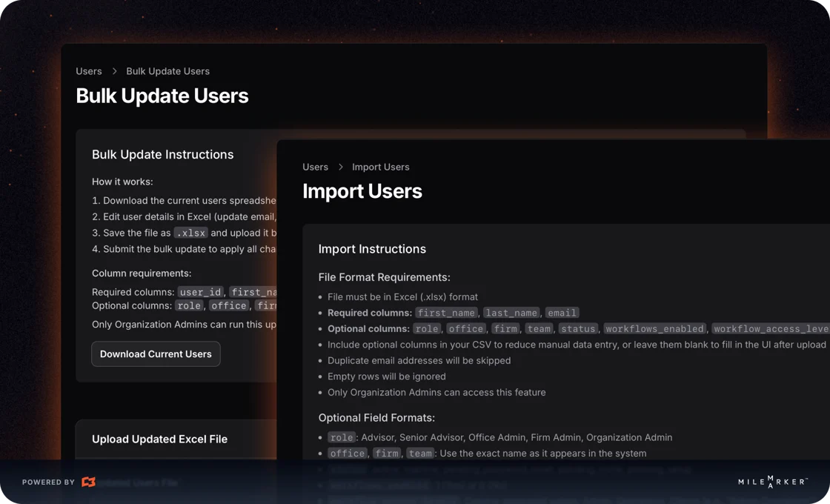
Task: Click 'File must be in Excel (.xlsx) format'
Action: click(402, 297)
